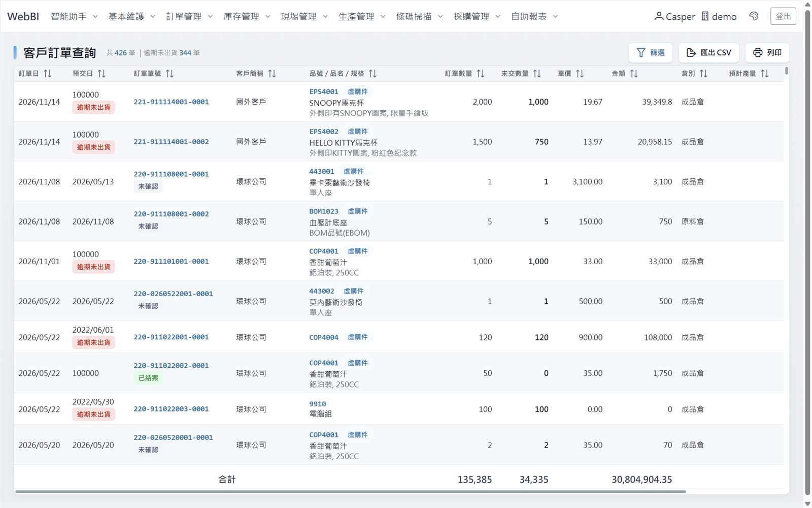Screen dimensions: 812x508
Task: Sort by 金額 column icon
Action: coord(634,74)
